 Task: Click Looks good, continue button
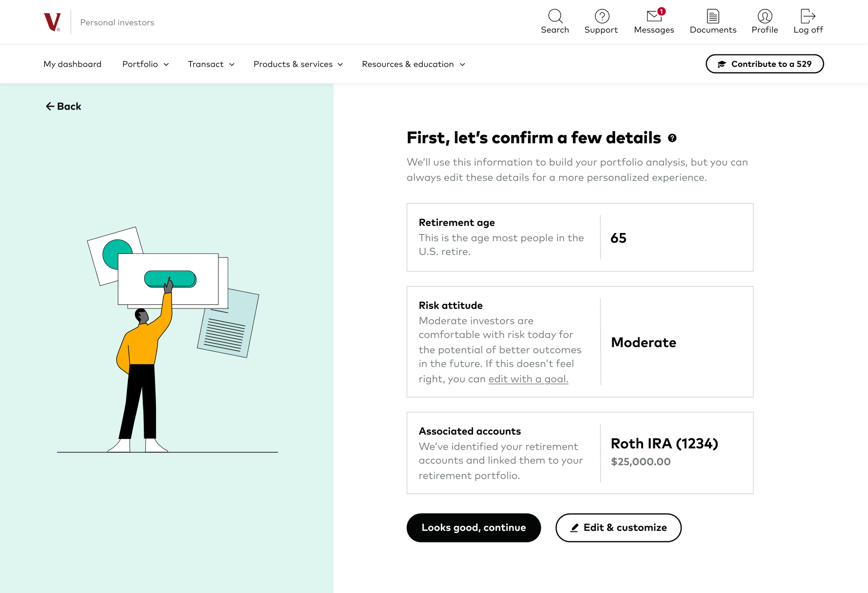point(474,528)
